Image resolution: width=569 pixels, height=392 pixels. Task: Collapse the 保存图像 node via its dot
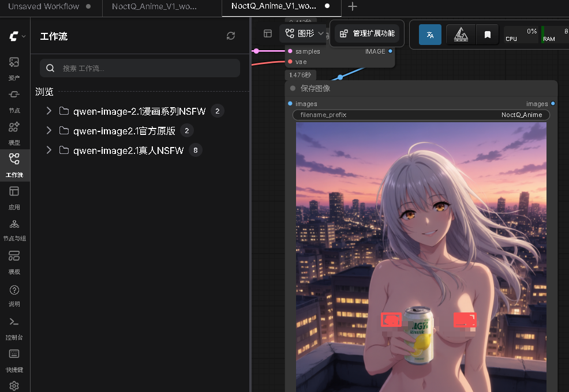(293, 88)
